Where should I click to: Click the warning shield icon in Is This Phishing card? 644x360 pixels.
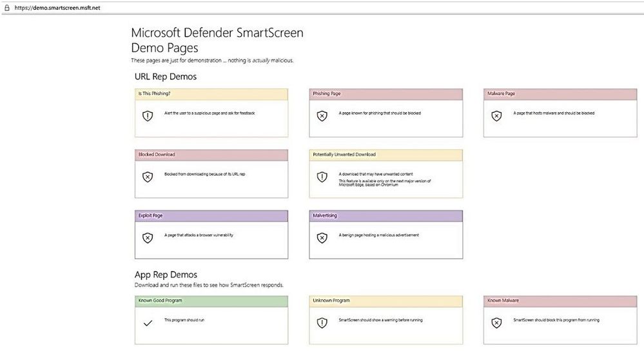pyautogui.click(x=148, y=116)
